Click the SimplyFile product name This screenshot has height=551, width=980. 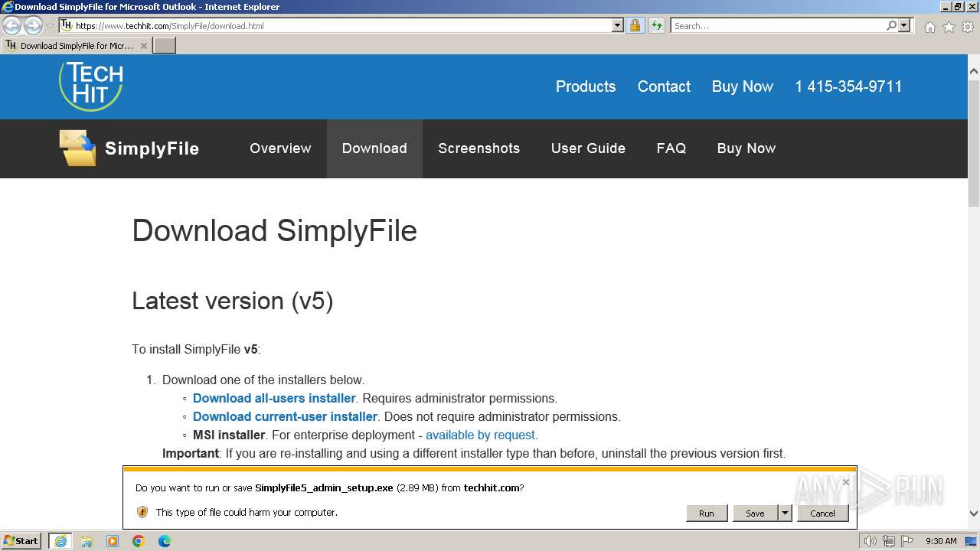(152, 148)
